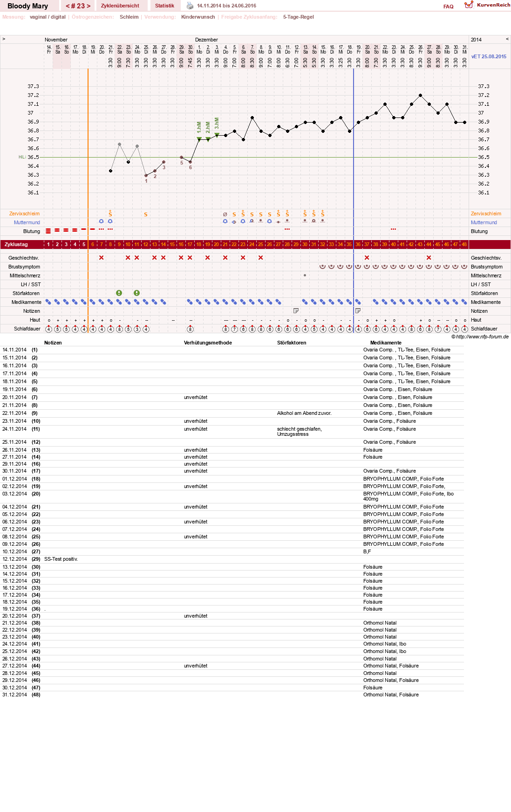The image size is (511, 812).
Task: Expand the chart with the > arrow above November
Action: pyautogui.click(x=4, y=39)
